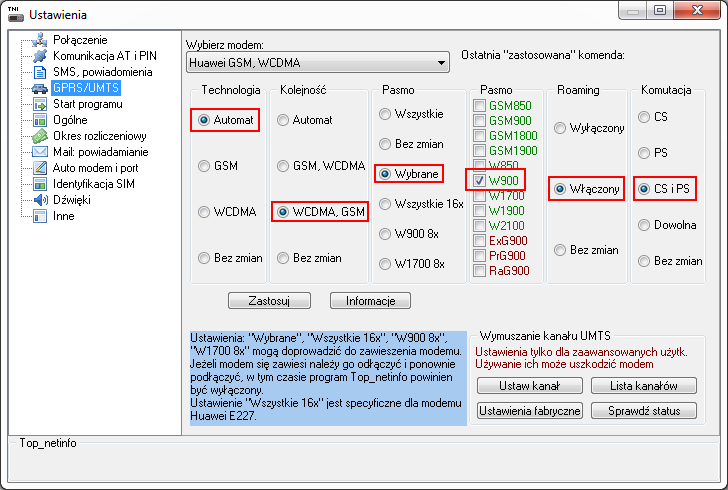Click the Informacje button
Screen dimensions: 728x490
[x=371, y=300]
